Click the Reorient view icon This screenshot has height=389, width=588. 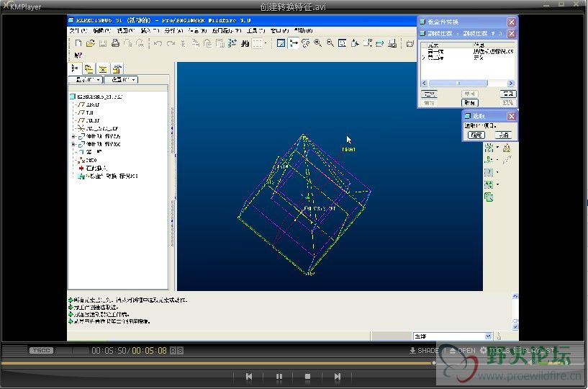[x=355, y=43]
